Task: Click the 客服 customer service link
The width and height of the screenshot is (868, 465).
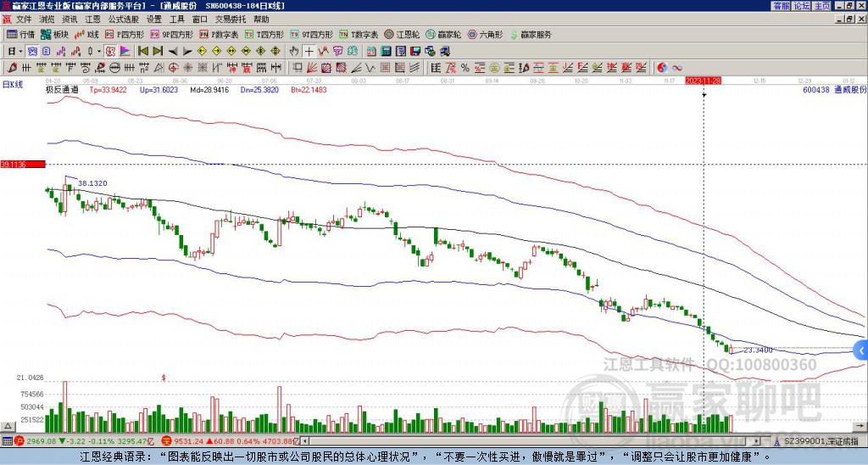Action: click(781, 6)
